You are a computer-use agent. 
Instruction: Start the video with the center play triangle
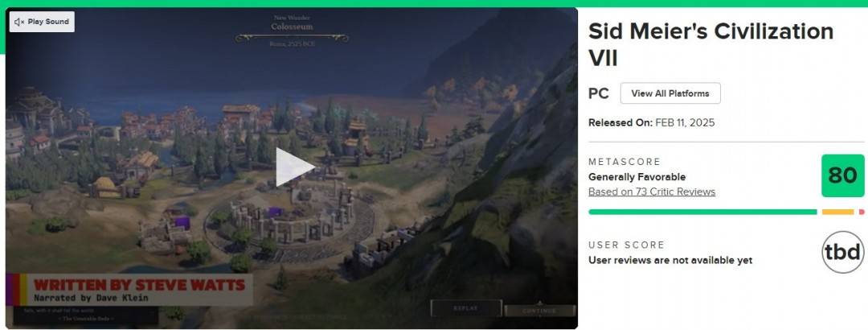(x=294, y=167)
